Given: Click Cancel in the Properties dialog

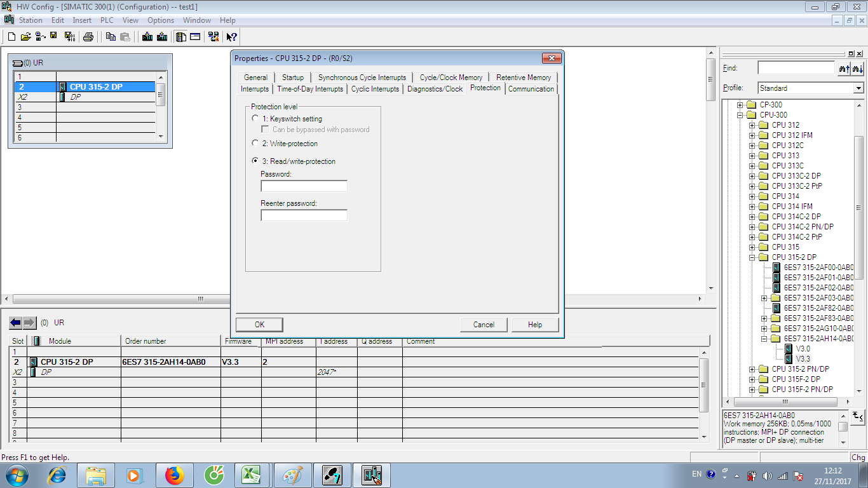Looking at the screenshot, I should (x=484, y=325).
